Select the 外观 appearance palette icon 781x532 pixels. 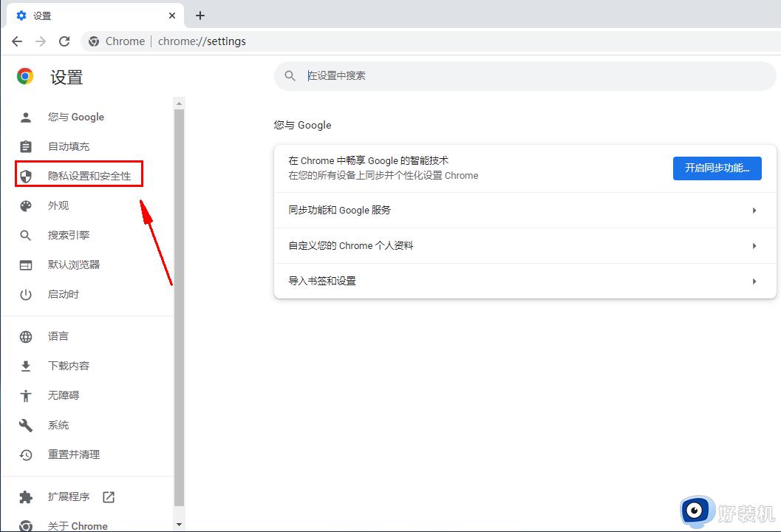coord(26,205)
